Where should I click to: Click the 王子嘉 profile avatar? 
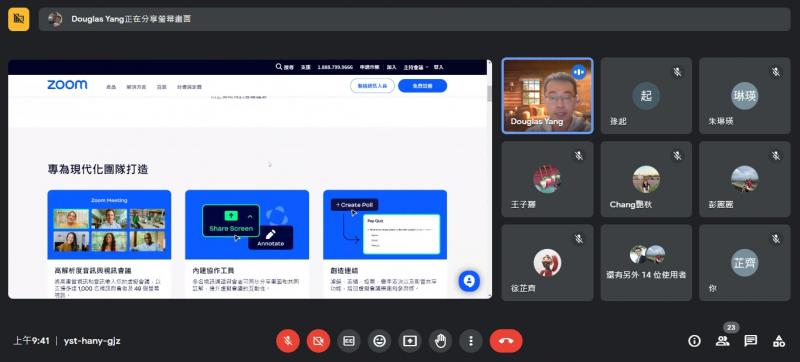coord(547,179)
